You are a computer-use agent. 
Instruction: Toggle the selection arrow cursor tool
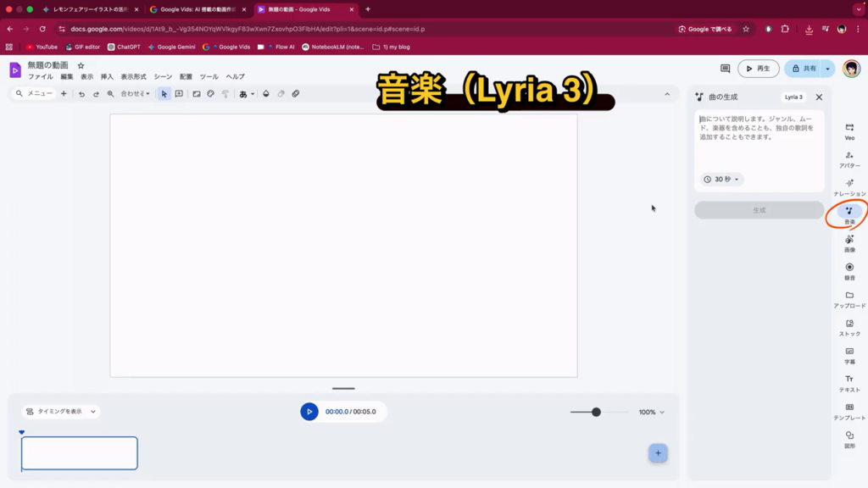point(164,94)
